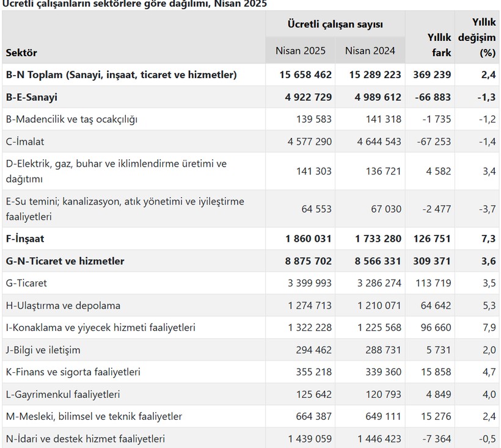501x448 pixels.
Task: Select the B-E-Sanayi row label
Action: click(x=31, y=97)
